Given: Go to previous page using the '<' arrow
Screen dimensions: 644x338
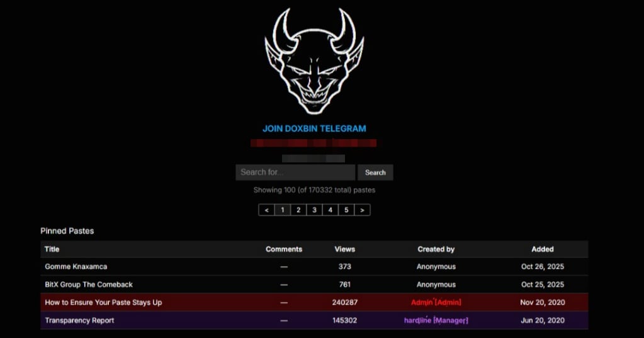Looking at the screenshot, I should 266,210.
